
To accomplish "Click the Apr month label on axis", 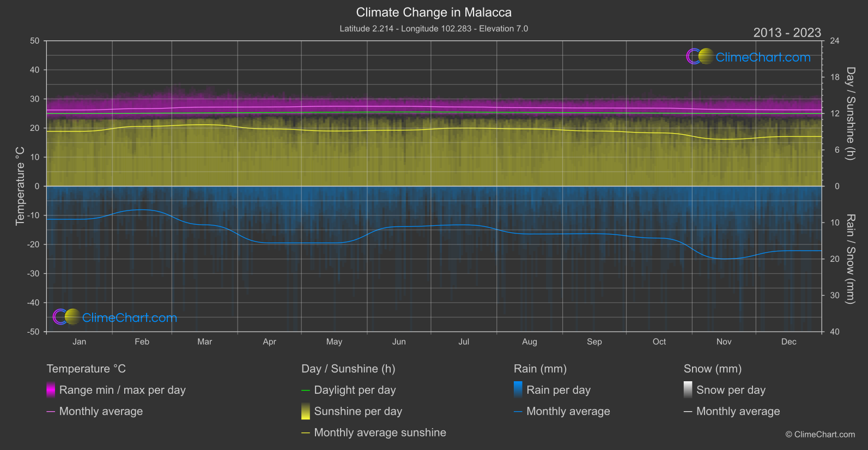I will click(x=270, y=341).
